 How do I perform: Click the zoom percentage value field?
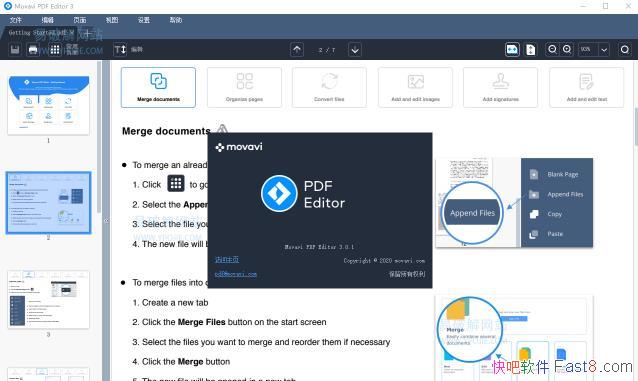pyautogui.click(x=588, y=50)
